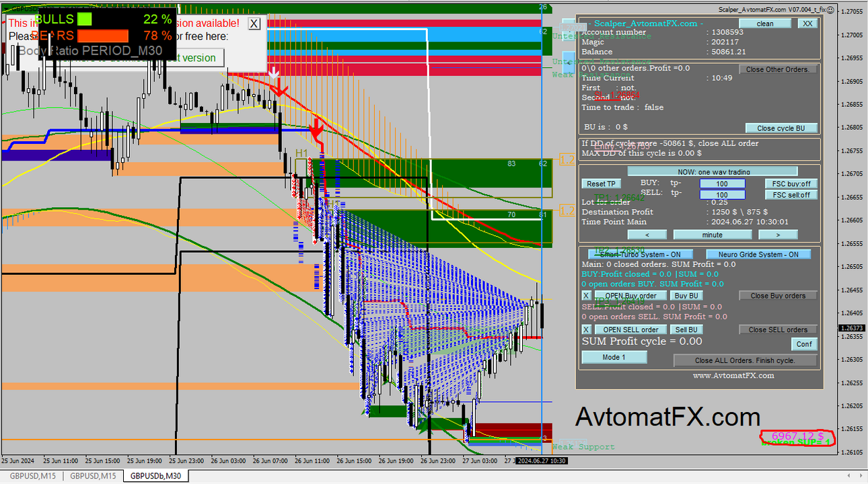The width and height of the screenshot is (868, 484).
Task: Click the X next to OPEN SELL order
Action: pyautogui.click(x=586, y=329)
